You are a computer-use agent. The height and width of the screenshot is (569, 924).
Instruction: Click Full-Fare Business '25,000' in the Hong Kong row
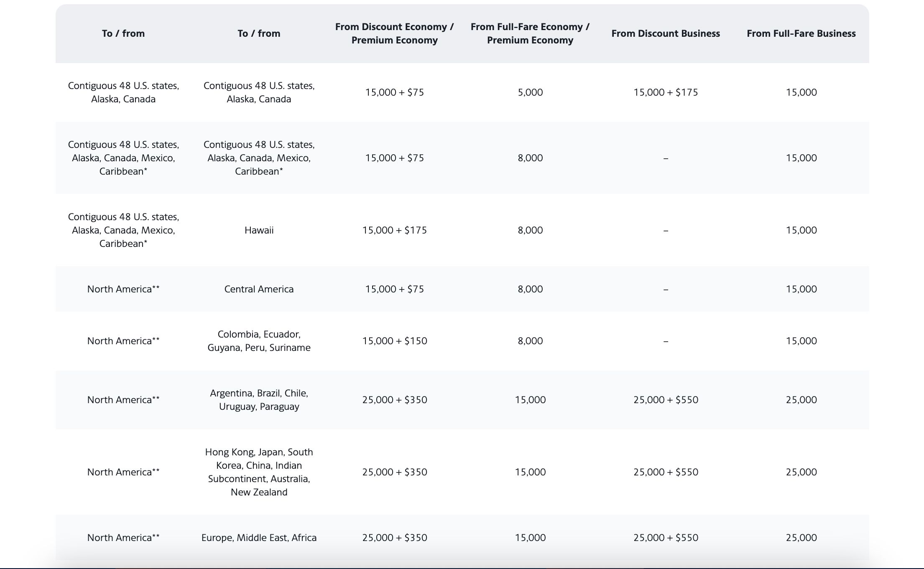801,472
